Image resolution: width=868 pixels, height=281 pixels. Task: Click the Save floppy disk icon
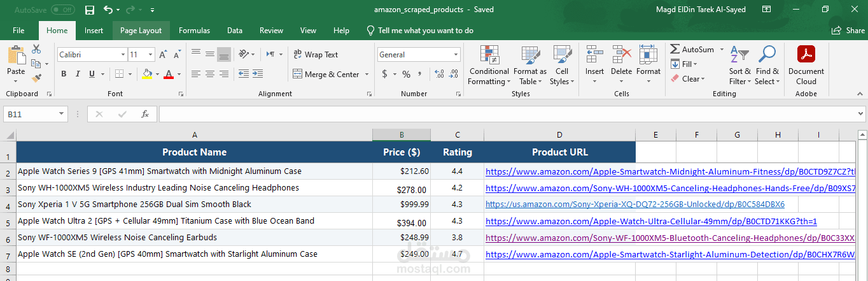tap(90, 10)
